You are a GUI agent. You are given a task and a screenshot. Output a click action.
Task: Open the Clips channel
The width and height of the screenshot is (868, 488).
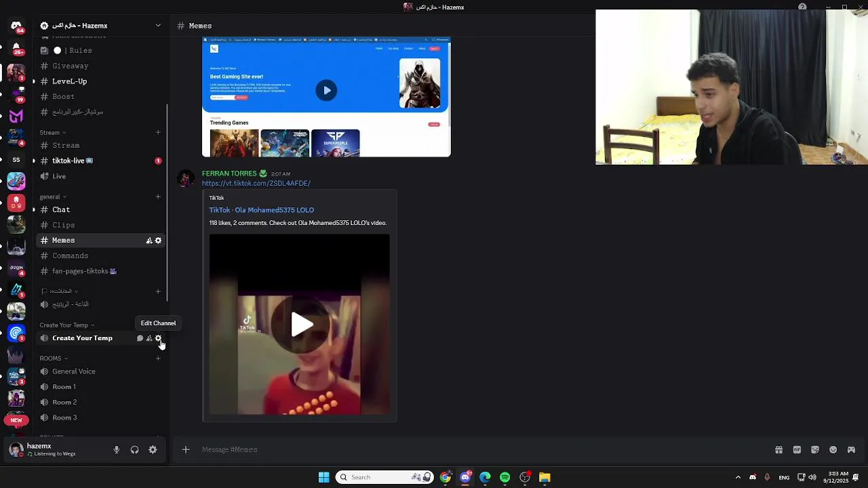pyautogui.click(x=100, y=225)
